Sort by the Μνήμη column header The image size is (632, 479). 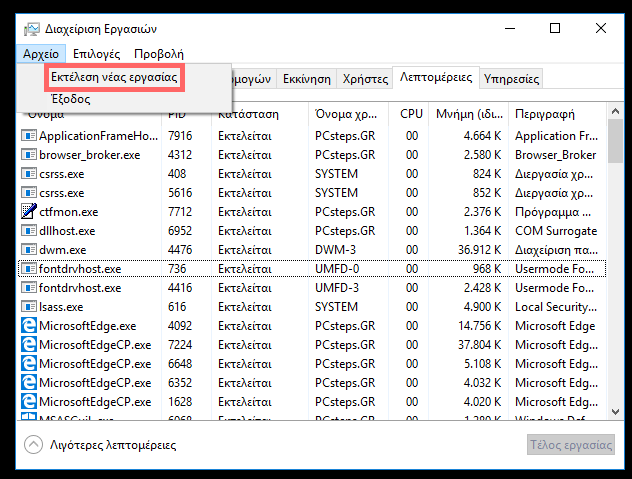click(469, 114)
